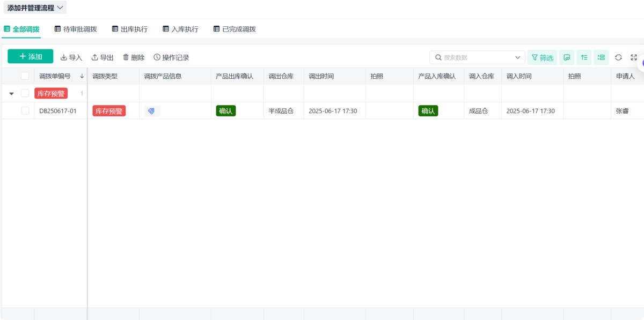Toggle the DB250617-01 row checkbox
This screenshot has height=320, width=644.
25,110
